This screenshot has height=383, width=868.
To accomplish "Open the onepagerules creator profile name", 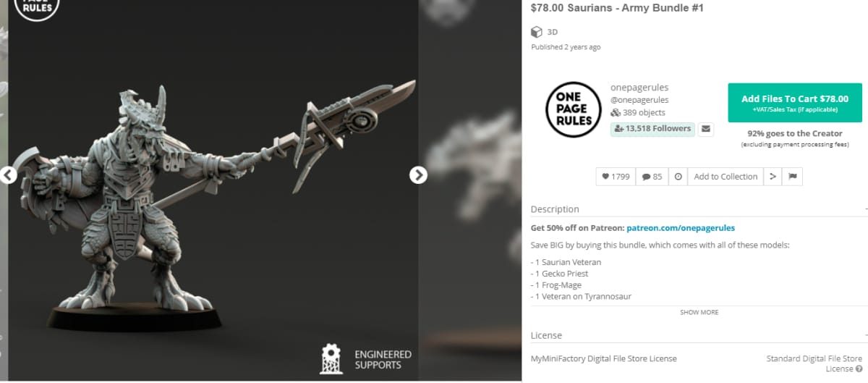I will point(639,88).
